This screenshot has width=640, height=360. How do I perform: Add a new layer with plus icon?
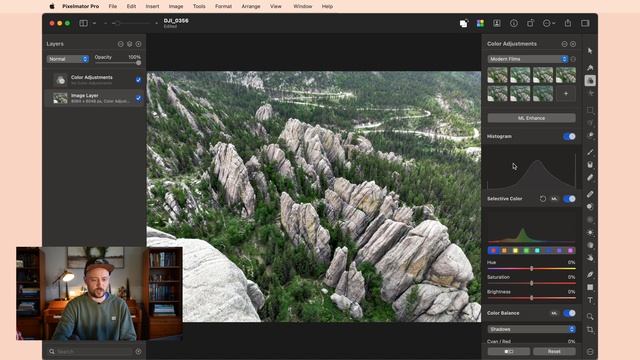(x=138, y=44)
